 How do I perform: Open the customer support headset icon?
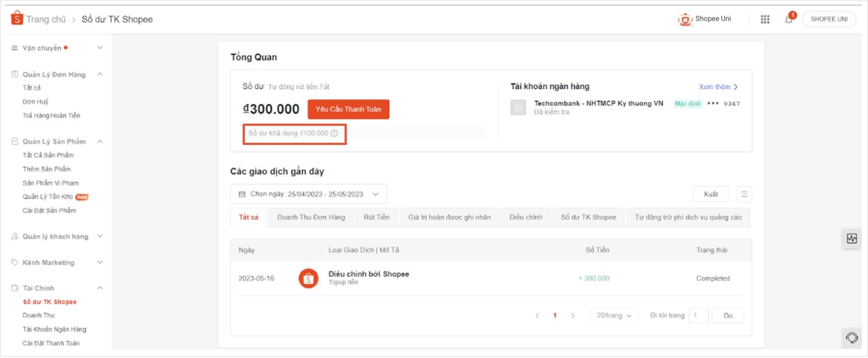click(x=852, y=338)
